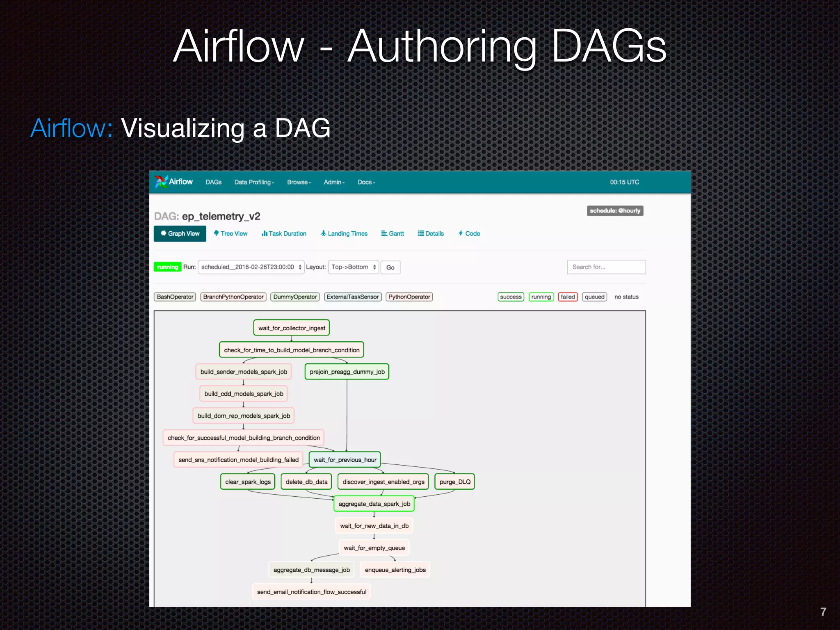
Task: Click the aggregate_data_spark_job task node
Action: coord(374,504)
